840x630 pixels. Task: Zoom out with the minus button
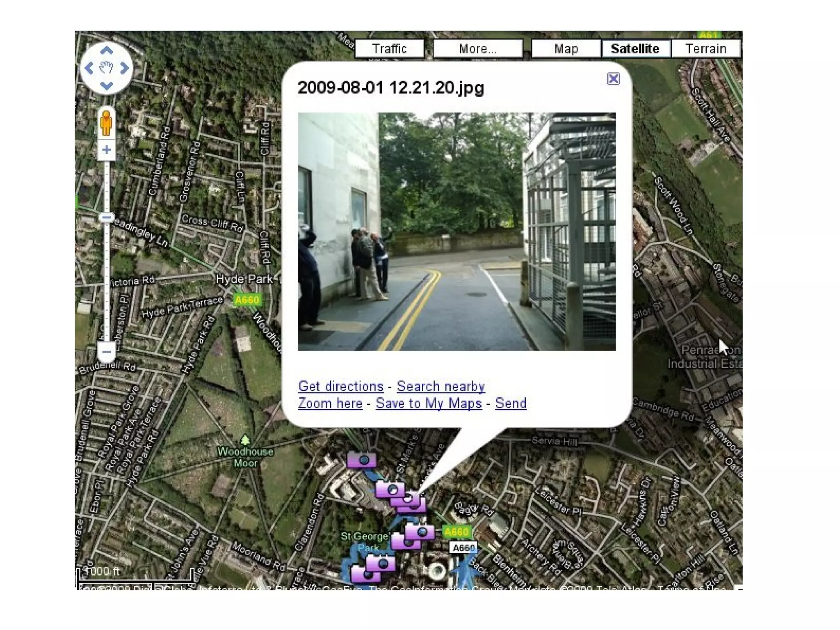point(107,352)
